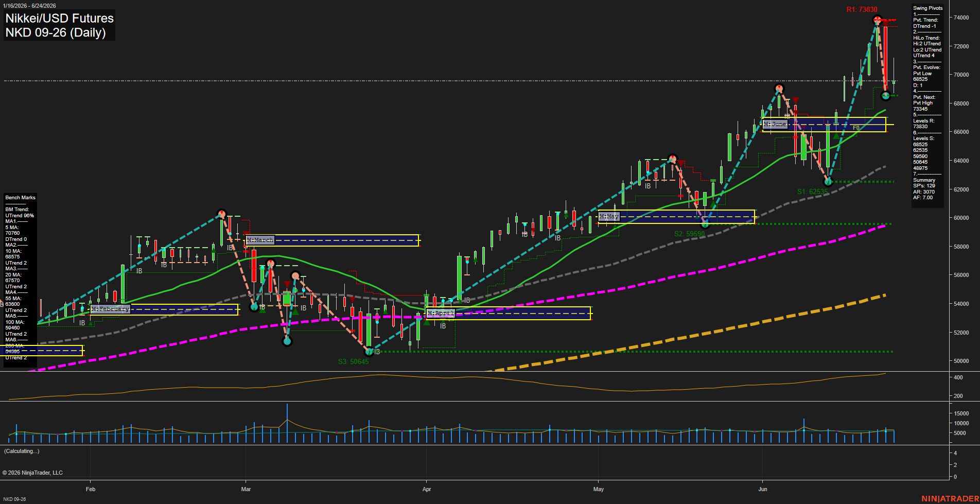Click the 'Levels R:' line in Swing Pivots
The height and width of the screenshot is (504, 980).
click(x=924, y=121)
